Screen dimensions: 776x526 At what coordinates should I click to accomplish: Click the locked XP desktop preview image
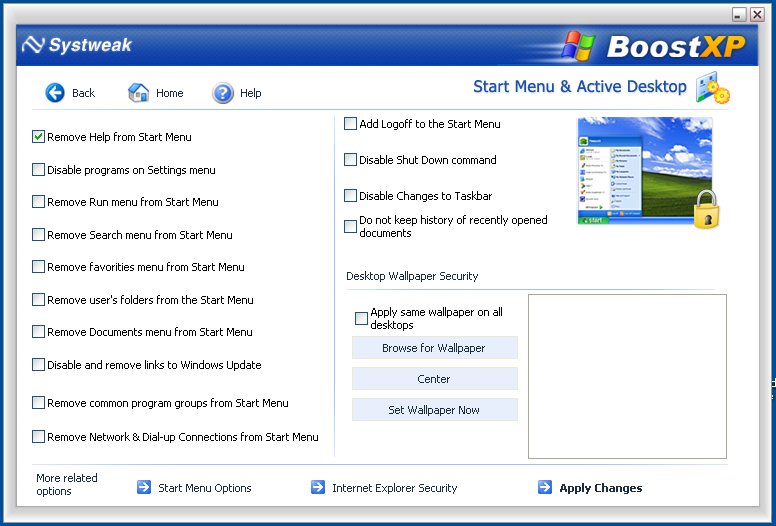pyautogui.click(x=647, y=171)
